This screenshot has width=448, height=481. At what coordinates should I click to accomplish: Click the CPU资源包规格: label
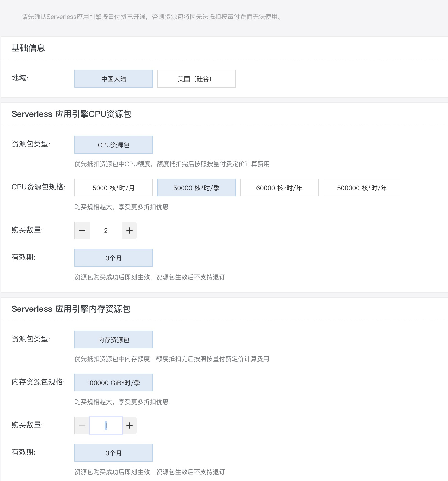(39, 187)
